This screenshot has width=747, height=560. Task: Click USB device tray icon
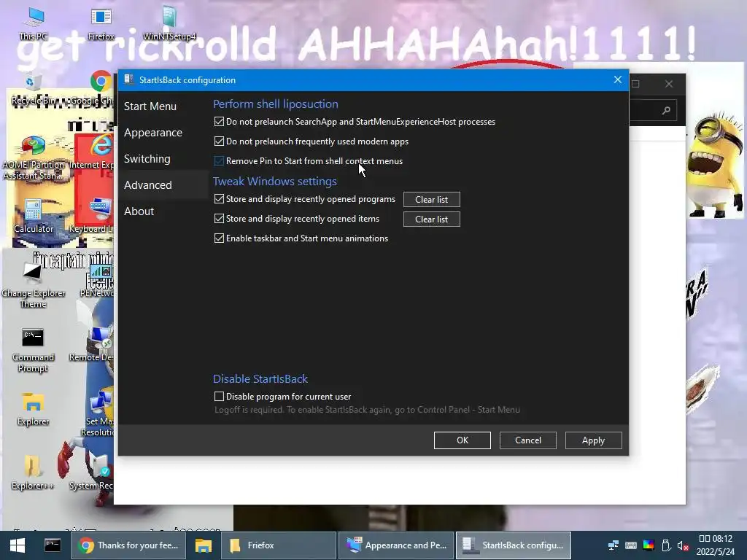666,545
